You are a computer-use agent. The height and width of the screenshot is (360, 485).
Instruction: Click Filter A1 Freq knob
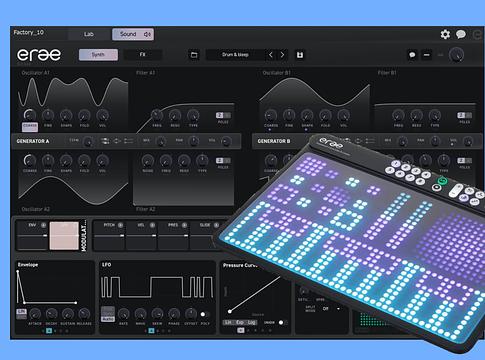[x=157, y=116]
